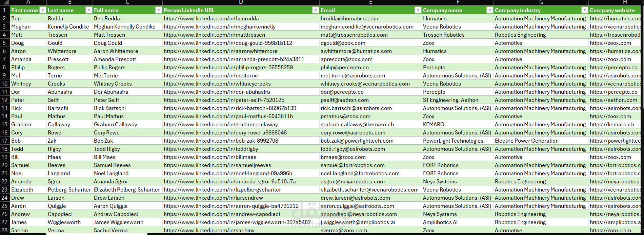Image resolution: width=644 pixels, height=235 pixels.
Task: Select the email 'philip@percepto.co'
Action: 370,67
